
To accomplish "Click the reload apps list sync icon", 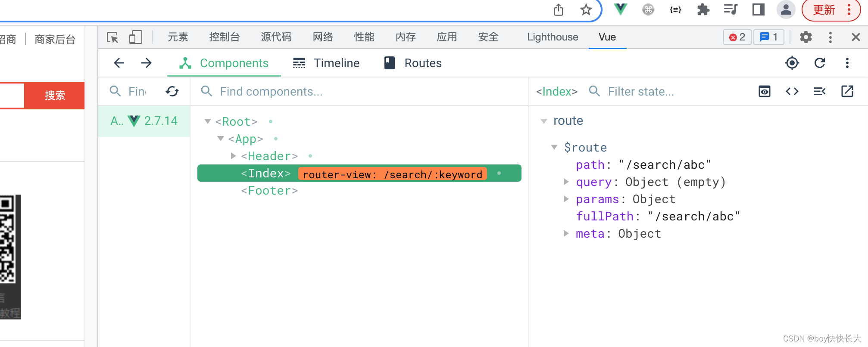I will (172, 91).
